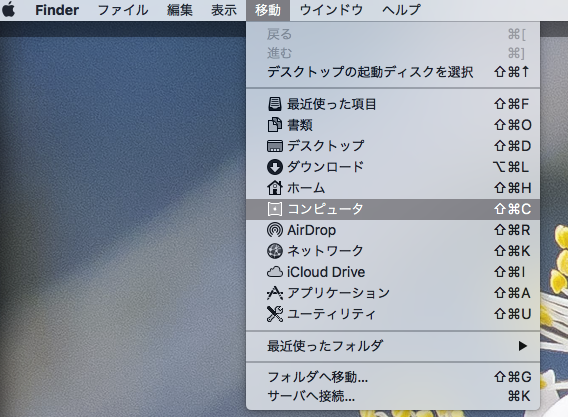Select highlighted コンピュータ entry

[x=393, y=209]
